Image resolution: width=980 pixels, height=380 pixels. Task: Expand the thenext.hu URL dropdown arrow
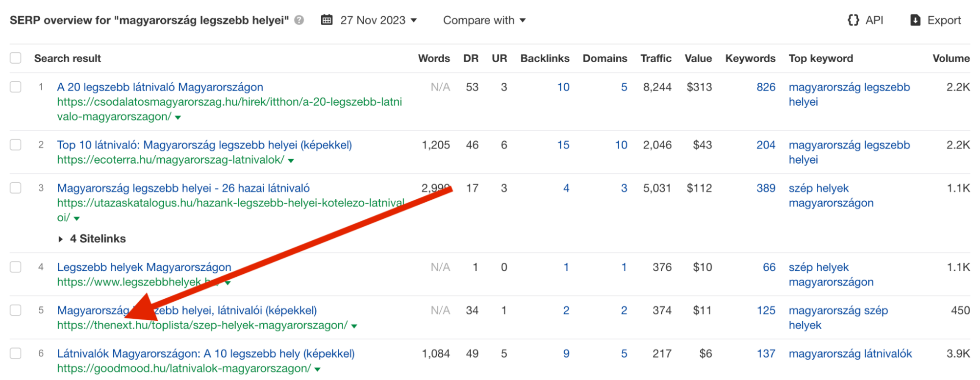coord(354,326)
